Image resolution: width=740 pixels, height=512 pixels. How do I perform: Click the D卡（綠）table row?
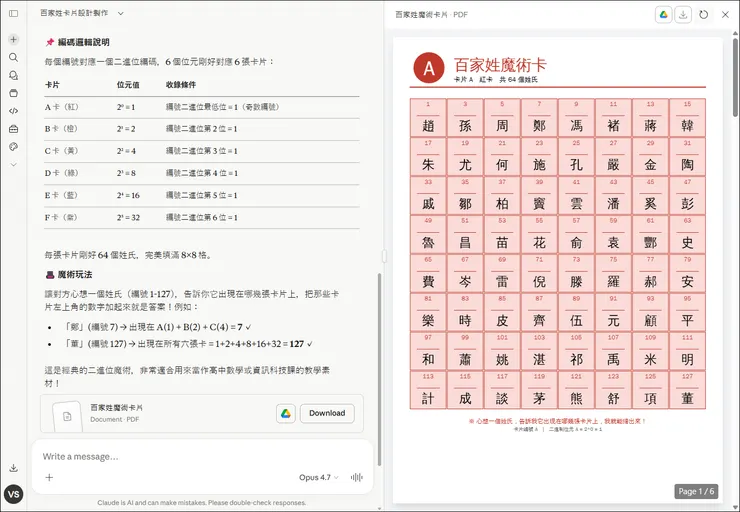pos(202,173)
